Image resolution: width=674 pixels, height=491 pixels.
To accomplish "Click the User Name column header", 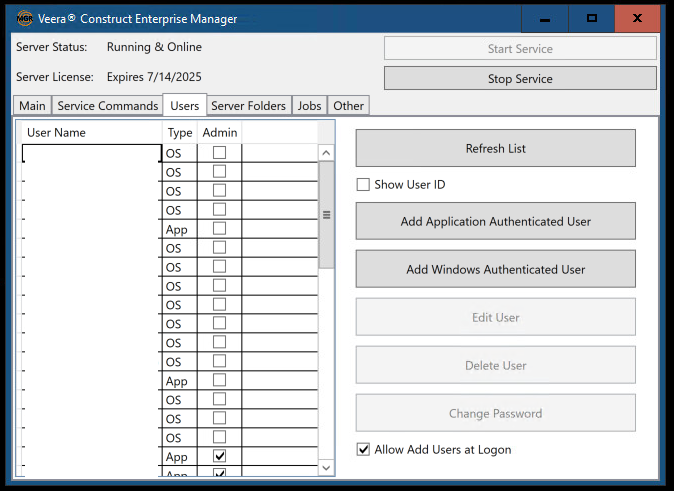I will point(92,132).
